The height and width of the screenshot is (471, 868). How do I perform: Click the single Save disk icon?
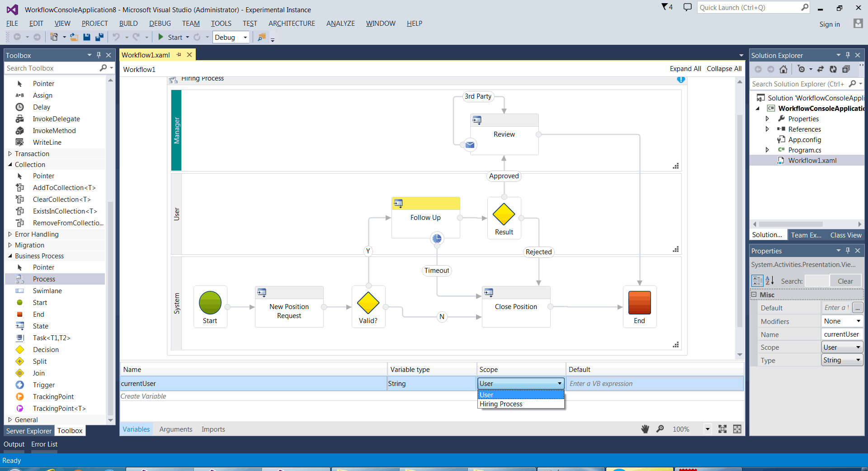coord(87,37)
